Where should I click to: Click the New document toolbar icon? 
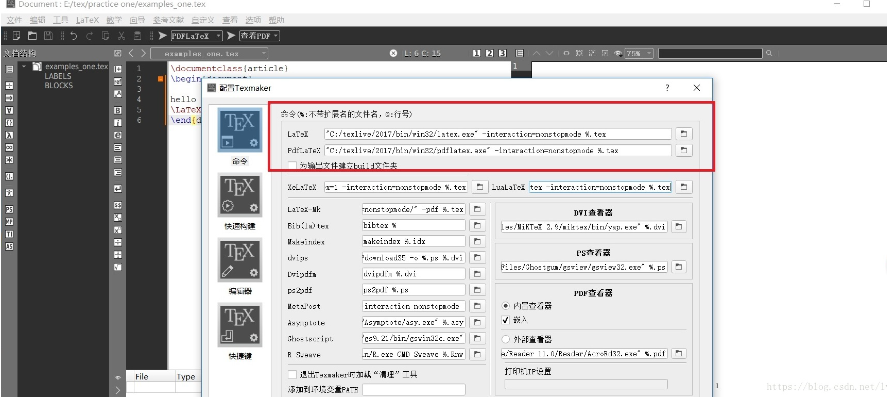pyautogui.click(x=16, y=36)
